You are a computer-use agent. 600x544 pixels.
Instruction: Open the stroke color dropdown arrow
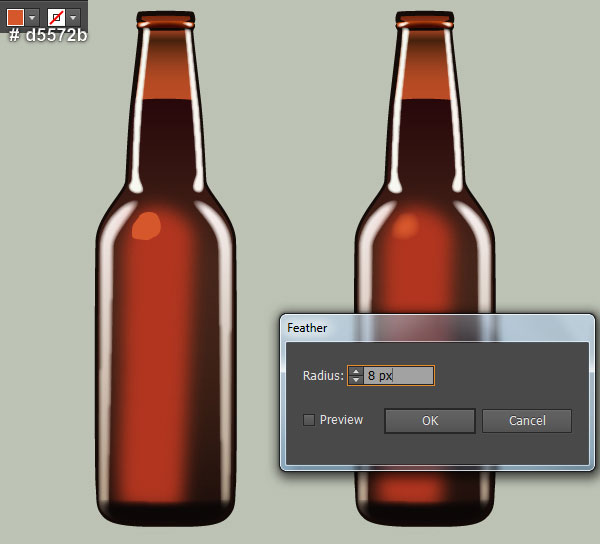coord(73,17)
